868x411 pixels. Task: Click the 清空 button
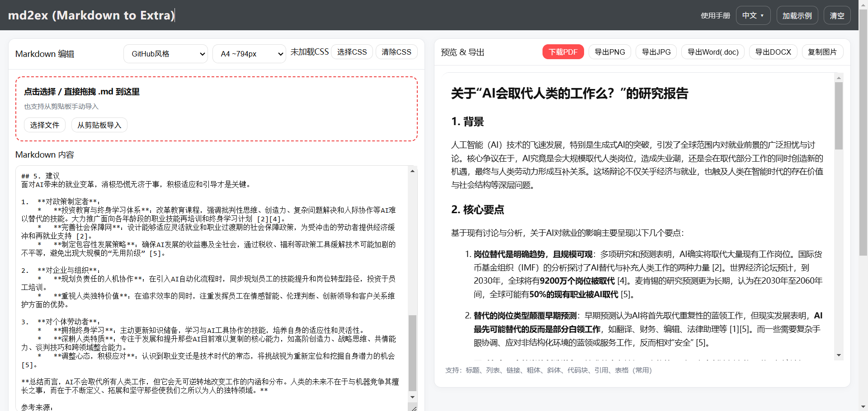(837, 15)
